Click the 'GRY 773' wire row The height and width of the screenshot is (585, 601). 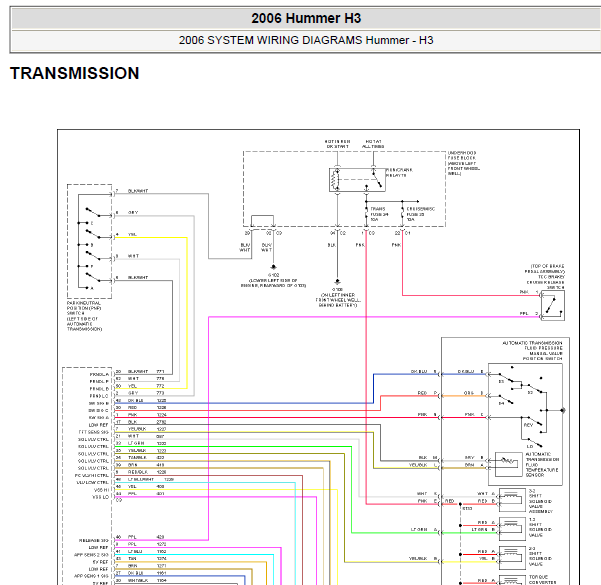[x=140, y=393]
